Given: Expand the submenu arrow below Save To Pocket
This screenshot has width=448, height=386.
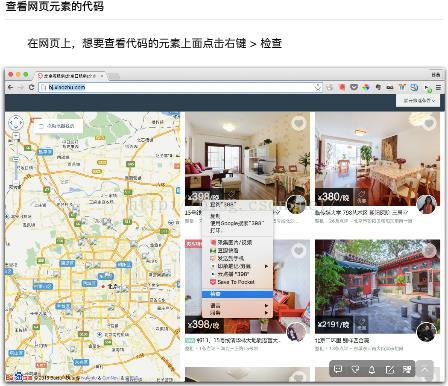Looking at the screenshot, I should tap(266, 305).
